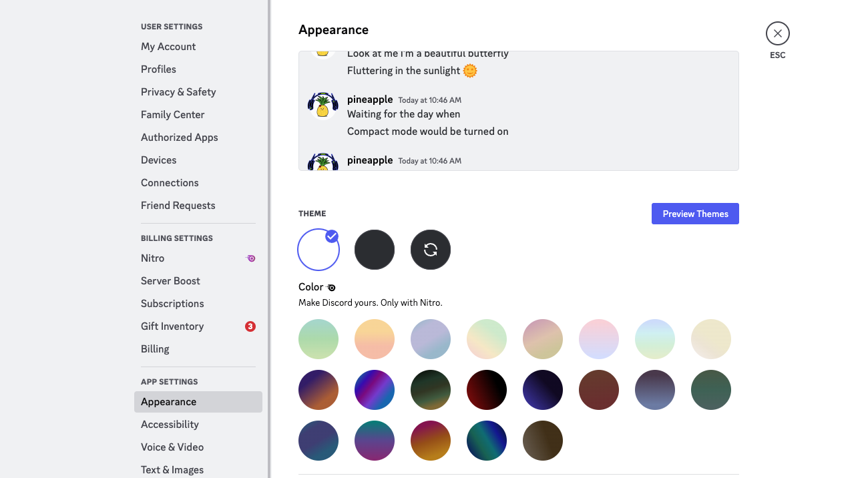The width and height of the screenshot is (868, 478).
Task: Open Text & Images settings
Action: coord(198,470)
